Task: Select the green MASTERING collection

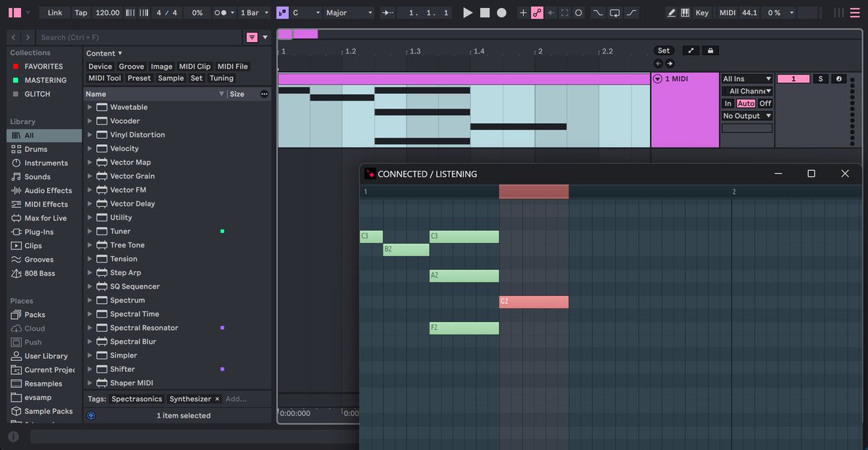Action: (45, 80)
